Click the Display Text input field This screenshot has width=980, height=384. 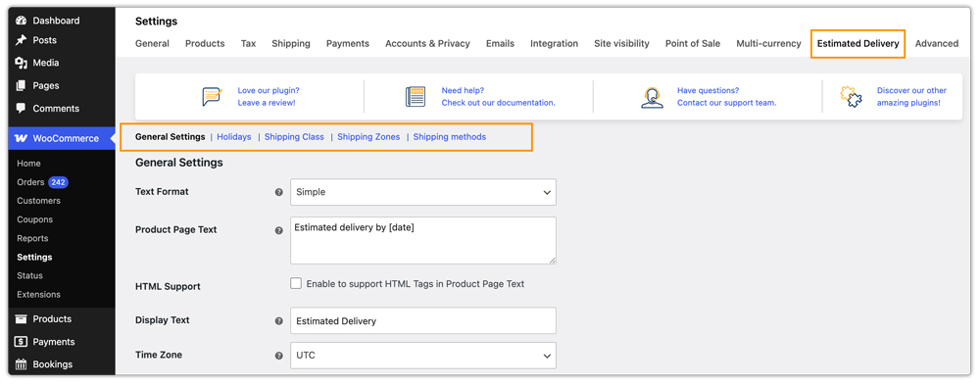point(423,321)
